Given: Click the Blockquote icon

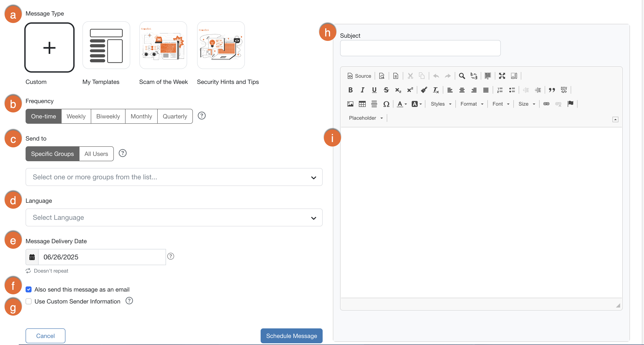Looking at the screenshot, I should (552, 90).
